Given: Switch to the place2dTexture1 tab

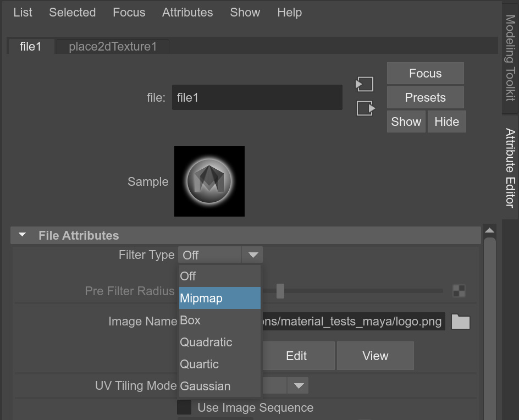Looking at the screenshot, I should tap(113, 47).
